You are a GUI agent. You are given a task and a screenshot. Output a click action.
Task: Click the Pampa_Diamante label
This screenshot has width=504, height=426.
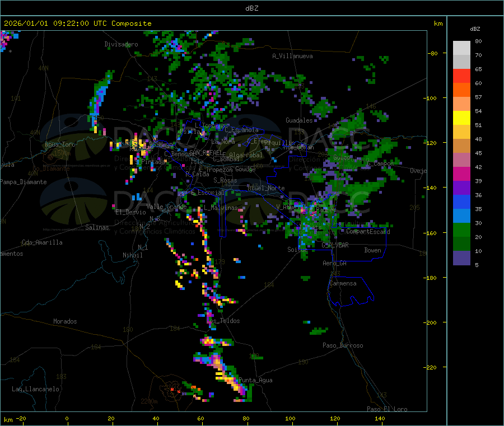(24, 182)
